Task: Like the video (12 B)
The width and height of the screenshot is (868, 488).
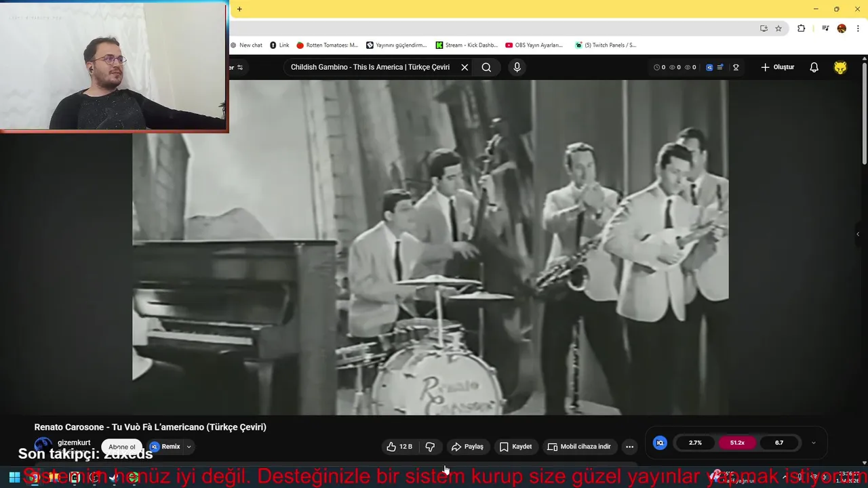Action: click(399, 447)
